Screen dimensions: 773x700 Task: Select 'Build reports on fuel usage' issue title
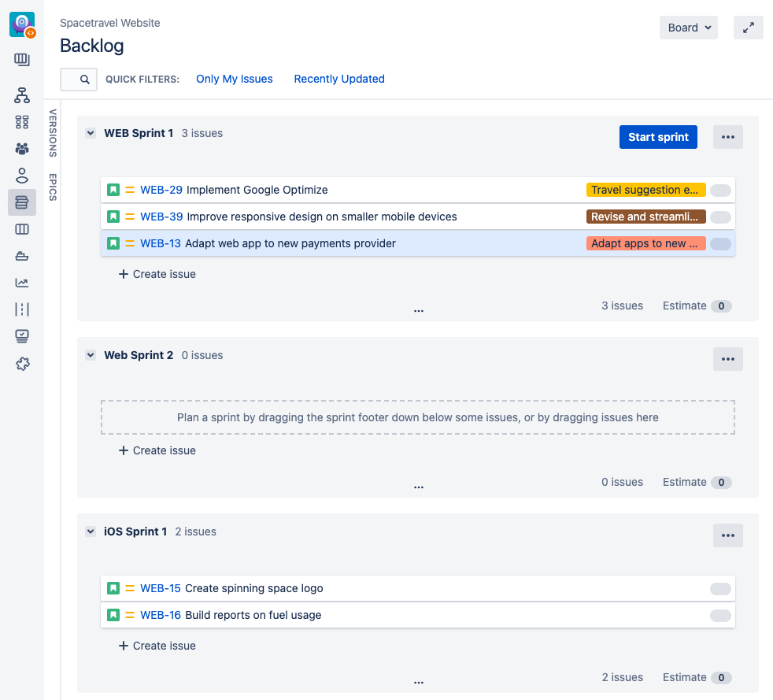pyautogui.click(x=253, y=615)
